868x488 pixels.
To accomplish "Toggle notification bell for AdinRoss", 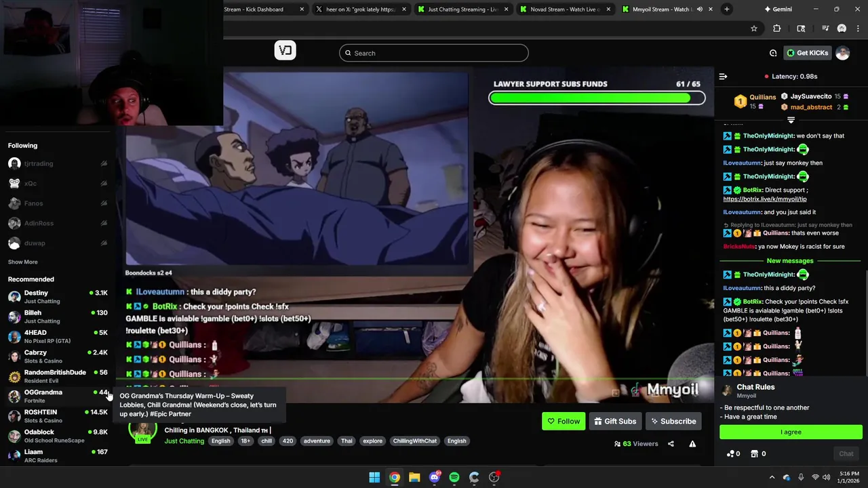I will [104, 223].
